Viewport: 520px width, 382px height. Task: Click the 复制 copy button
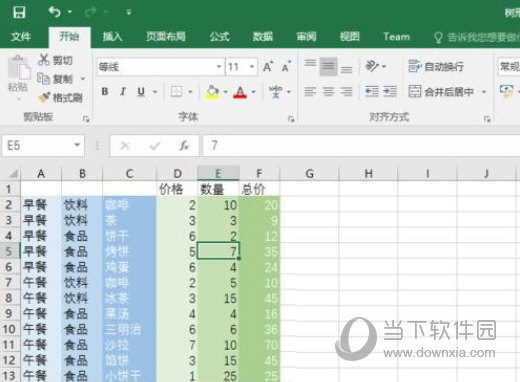pyautogui.click(x=55, y=79)
